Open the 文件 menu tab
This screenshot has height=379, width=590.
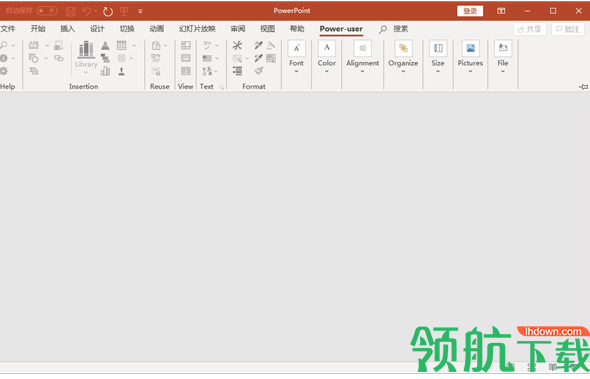(8, 29)
